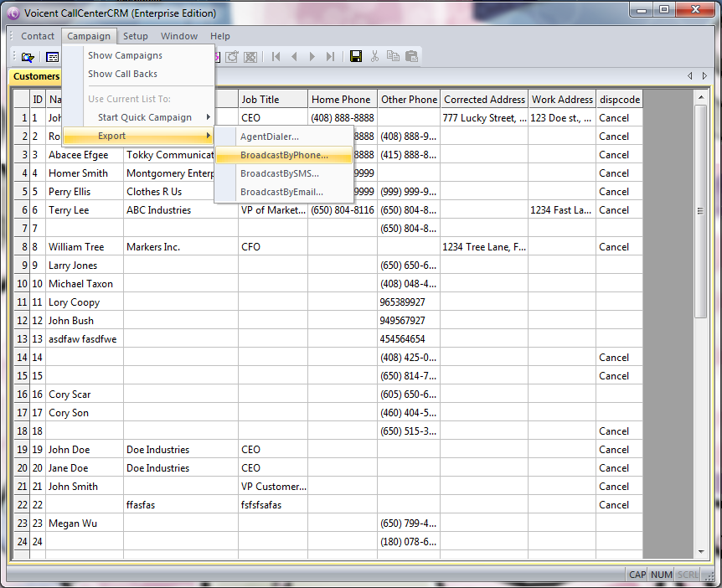Image resolution: width=722 pixels, height=588 pixels.
Task: Click the Work Address column header
Action: [562, 100]
